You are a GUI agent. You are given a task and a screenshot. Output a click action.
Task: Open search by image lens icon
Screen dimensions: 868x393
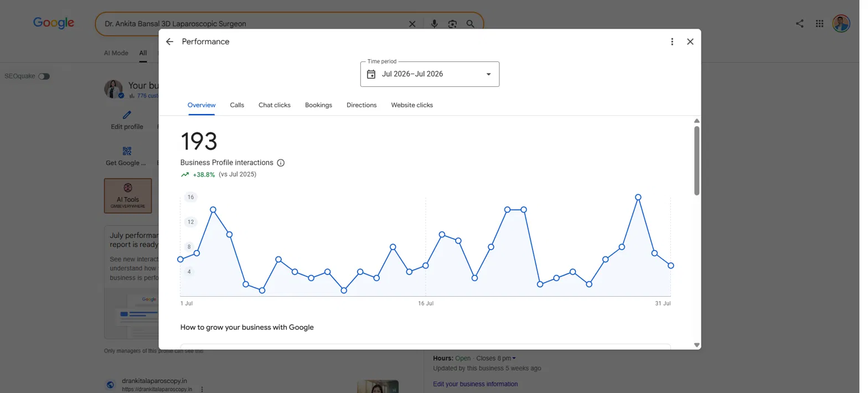[452, 24]
